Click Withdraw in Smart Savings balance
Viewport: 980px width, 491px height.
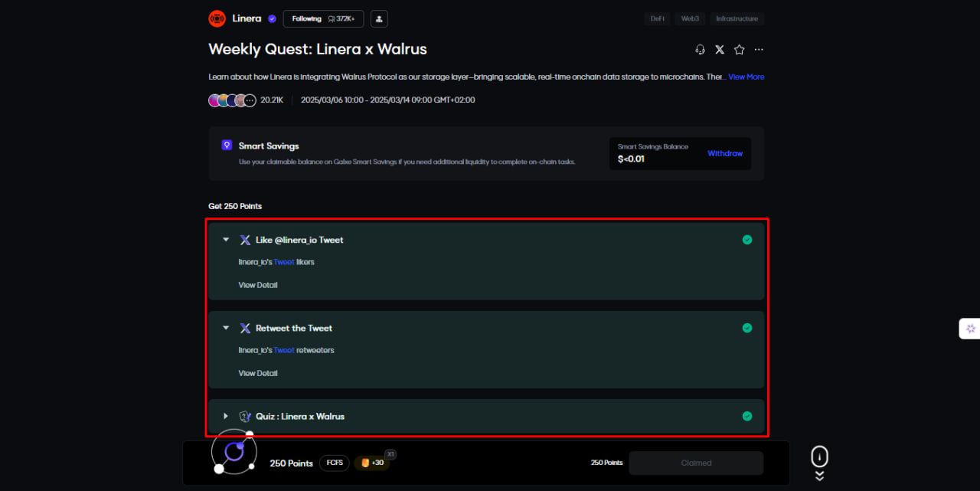(x=725, y=153)
